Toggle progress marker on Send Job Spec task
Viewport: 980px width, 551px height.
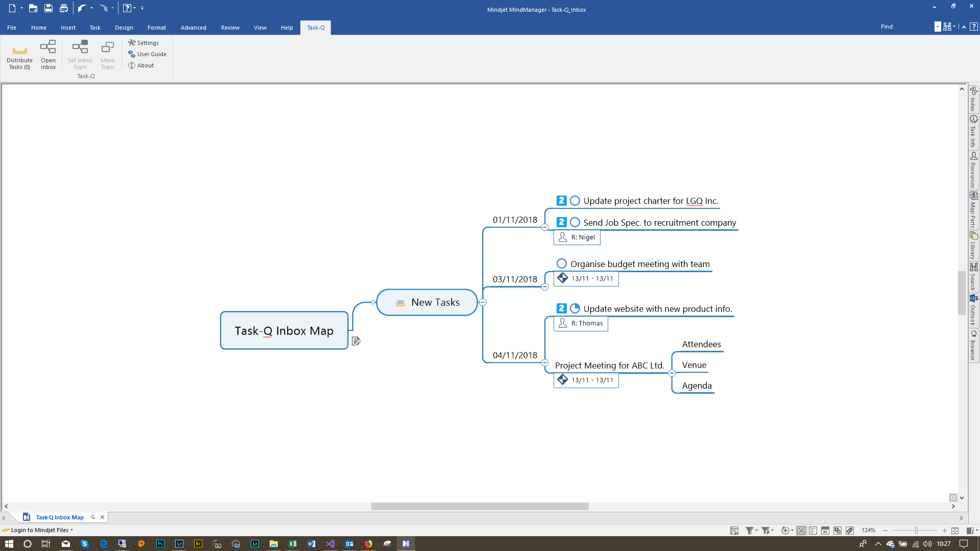(575, 222)
